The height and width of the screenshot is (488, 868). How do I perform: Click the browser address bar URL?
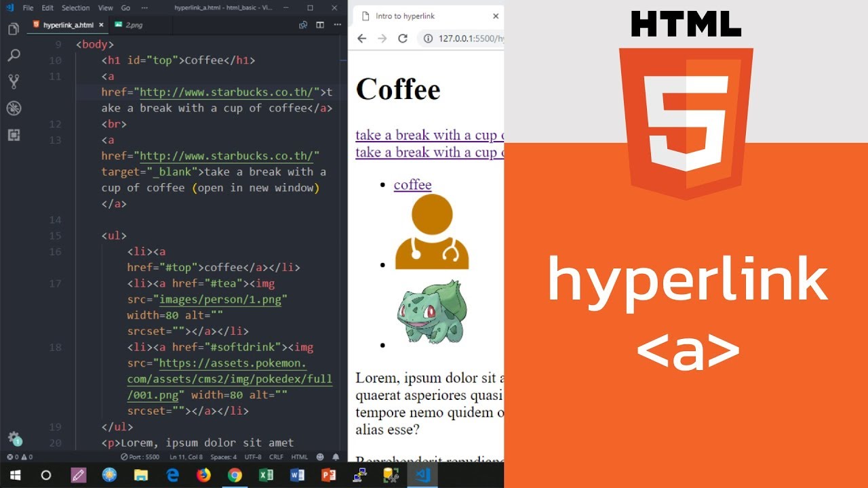tap(470, 39)
